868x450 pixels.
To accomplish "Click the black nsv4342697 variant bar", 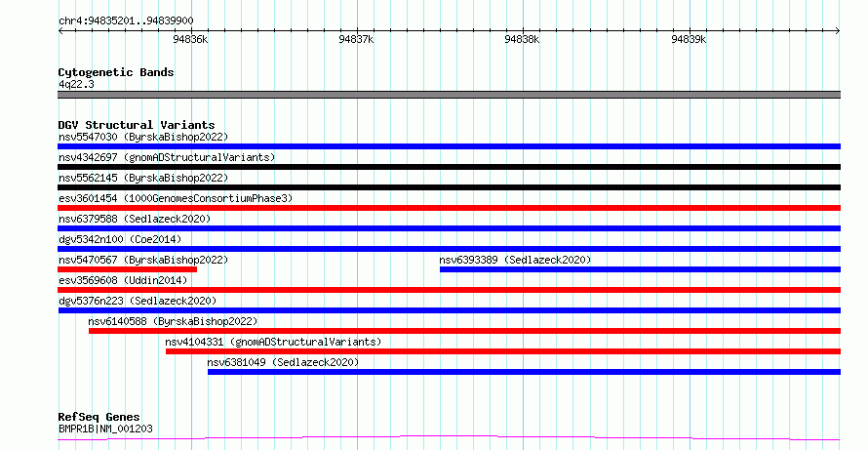I will (x=449, y=167).
